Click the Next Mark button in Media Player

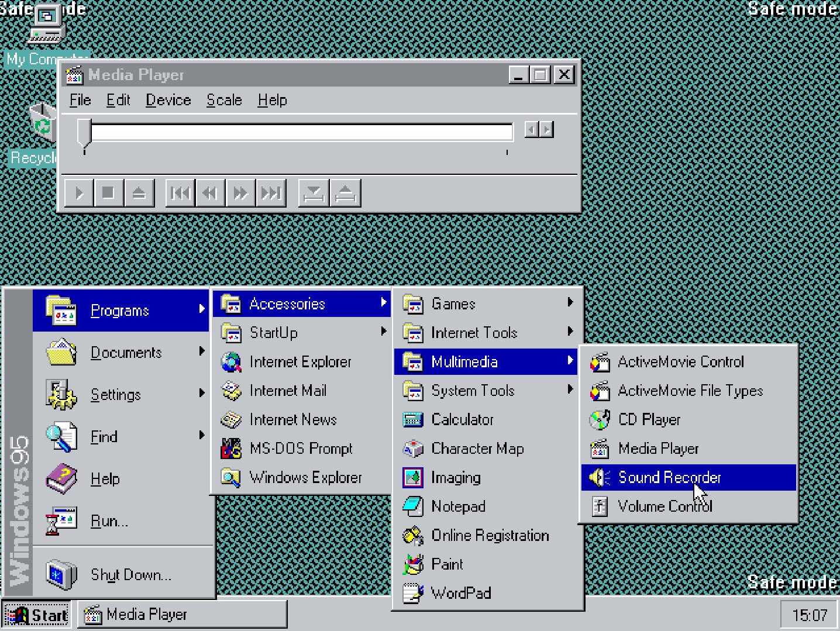[x=271, y=193]
